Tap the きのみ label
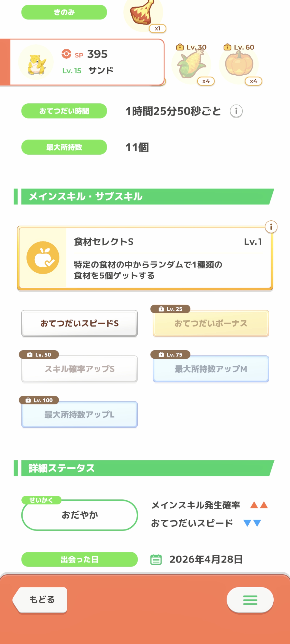This screenshot has height=644, width=290. point(64,12)
